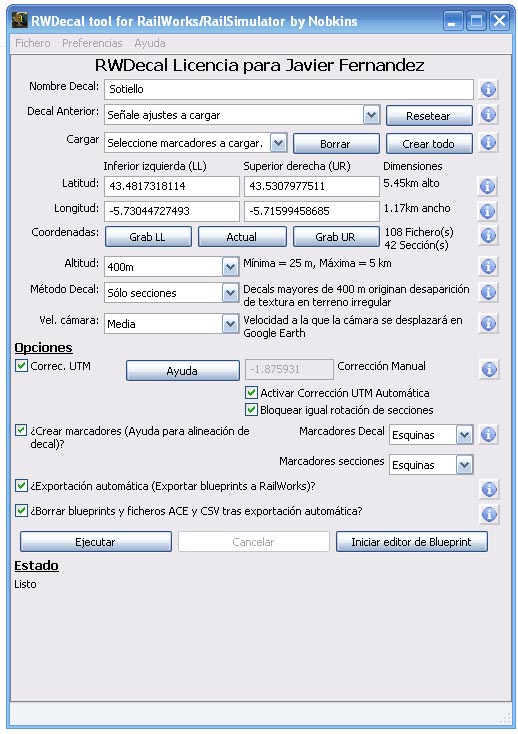Click the Grab LL coordinates button
518x734 pixels.
point(148,237)
